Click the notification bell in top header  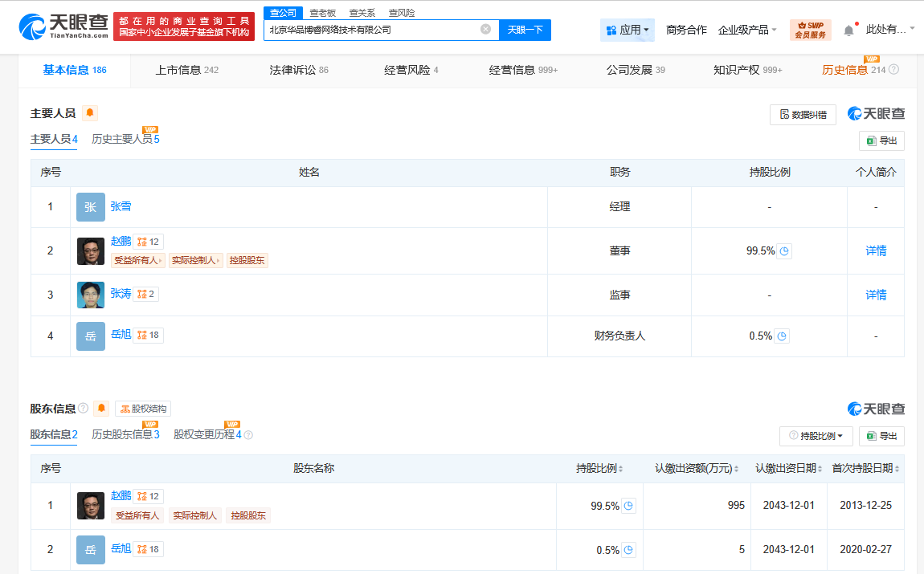tap(848, 31)
